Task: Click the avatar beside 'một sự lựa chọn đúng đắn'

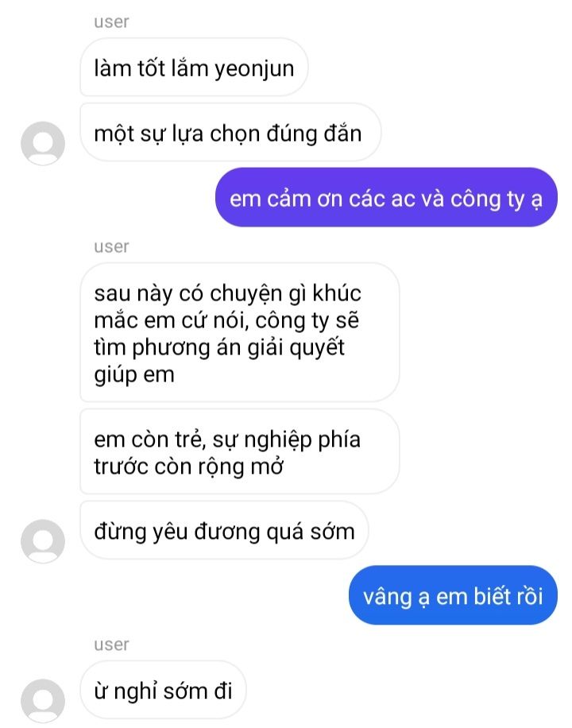Action: click(43, 143)
